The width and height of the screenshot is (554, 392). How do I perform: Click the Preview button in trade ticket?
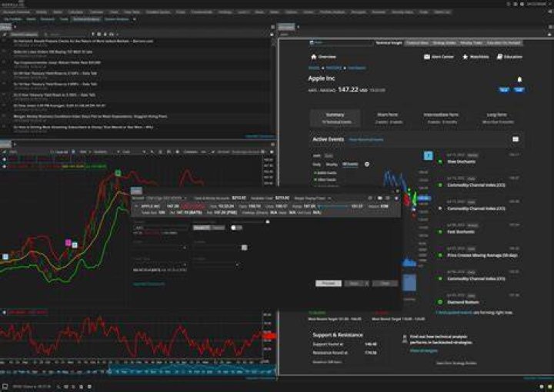(329, 284)
